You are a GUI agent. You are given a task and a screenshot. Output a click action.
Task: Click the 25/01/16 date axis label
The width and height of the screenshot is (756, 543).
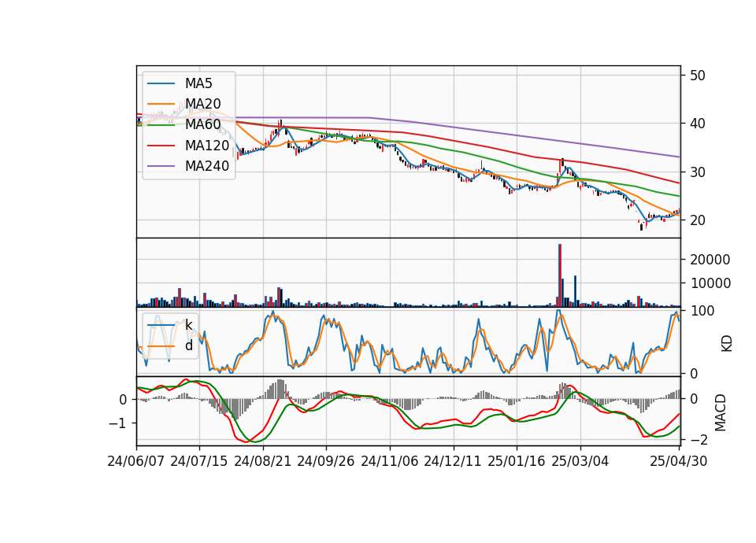coord(517,461)
